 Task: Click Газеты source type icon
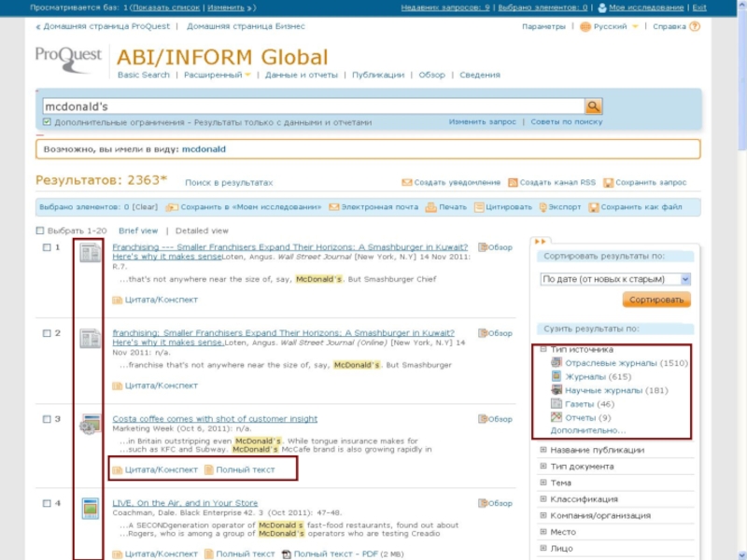pyautogui.click(x=556, y=404)
